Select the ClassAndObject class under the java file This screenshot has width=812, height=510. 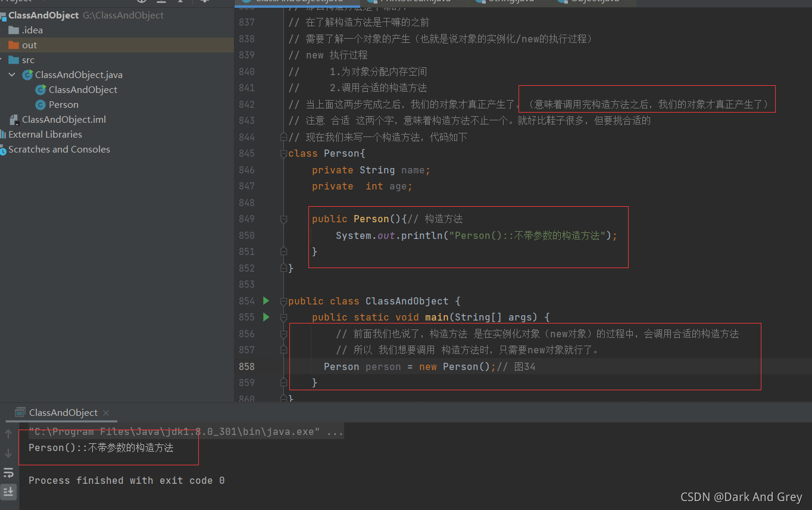[83, 89]
